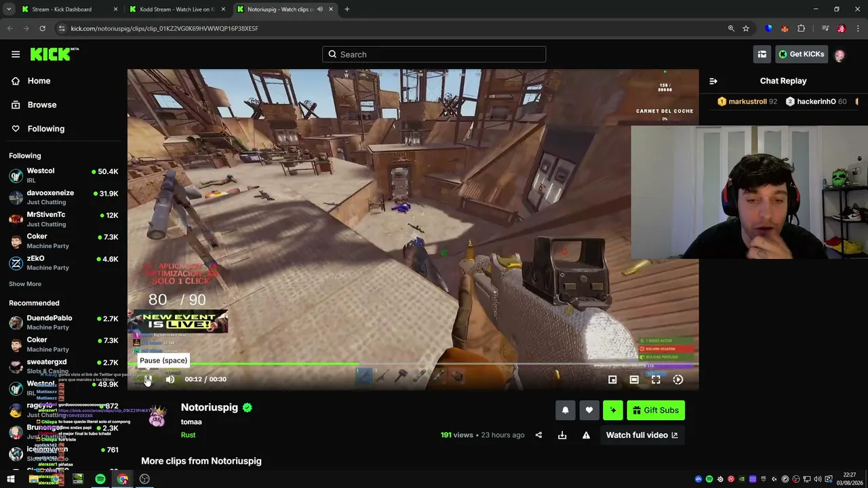View site information icon in address bar
The image size is (868, 488).
coord(62,28)
